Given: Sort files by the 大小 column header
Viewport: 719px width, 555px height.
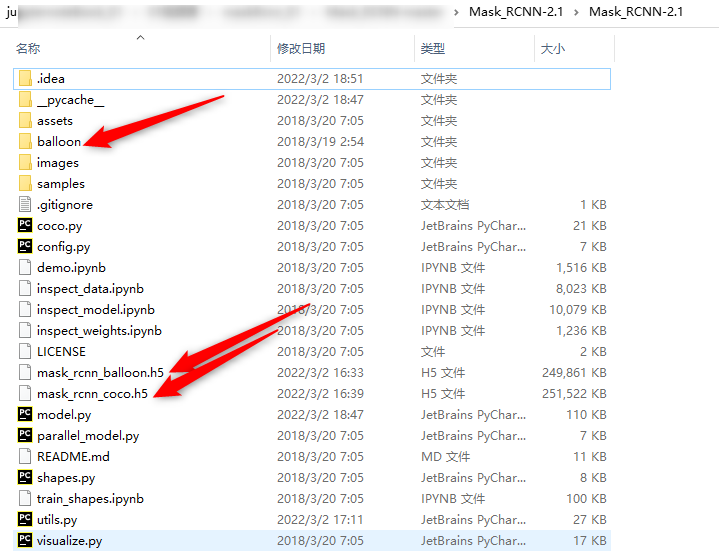Looking at the screenshot, I should tap(553, 48).
